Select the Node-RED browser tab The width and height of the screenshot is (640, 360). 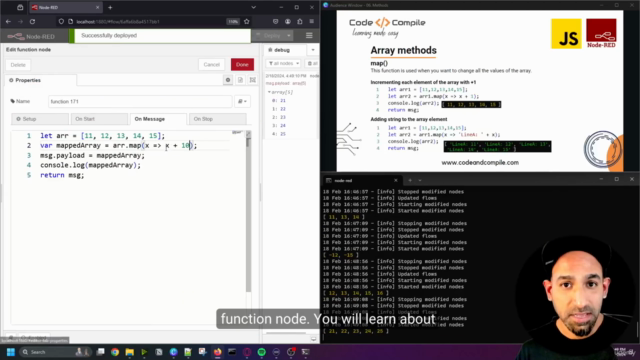[66, 7]
